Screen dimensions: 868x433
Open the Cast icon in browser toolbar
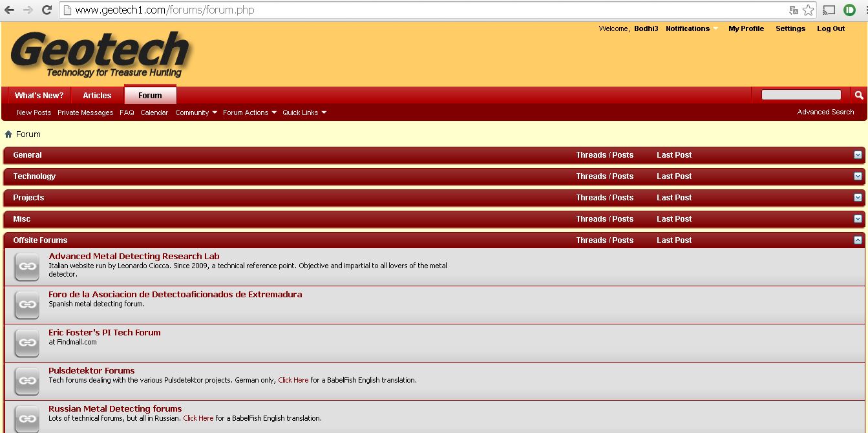coord(829,10)
